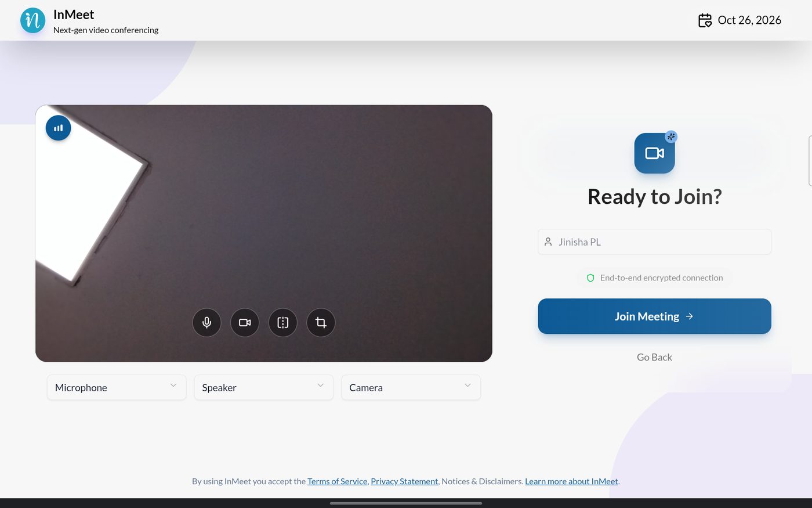Open the Camera device dropdown
The height and width of the screenshot is (508, 812).
pos(411,387)
